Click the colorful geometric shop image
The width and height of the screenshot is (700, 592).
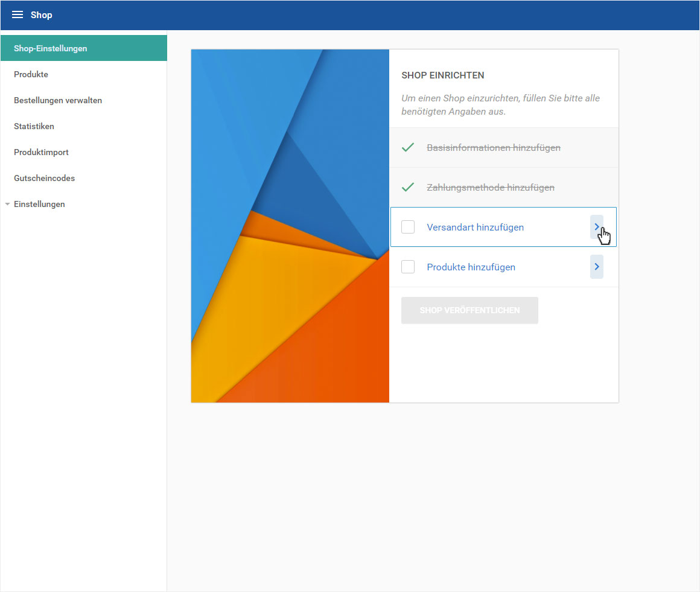click(290, 226)
